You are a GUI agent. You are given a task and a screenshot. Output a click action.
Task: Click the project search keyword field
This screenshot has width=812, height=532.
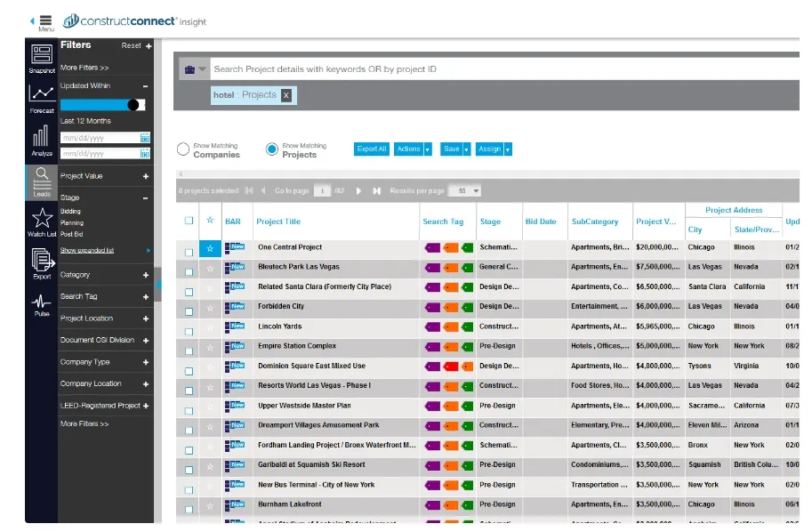click(505, 69)
